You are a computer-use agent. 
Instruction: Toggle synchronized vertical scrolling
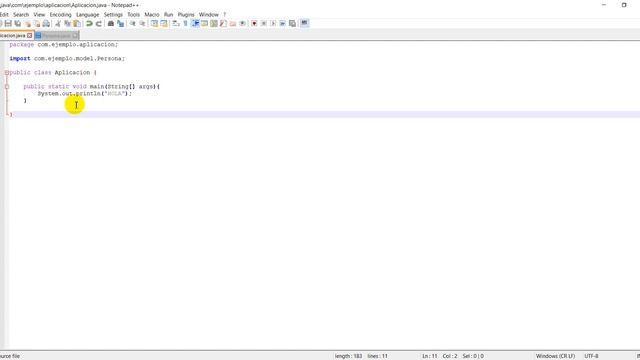point(154,24)
